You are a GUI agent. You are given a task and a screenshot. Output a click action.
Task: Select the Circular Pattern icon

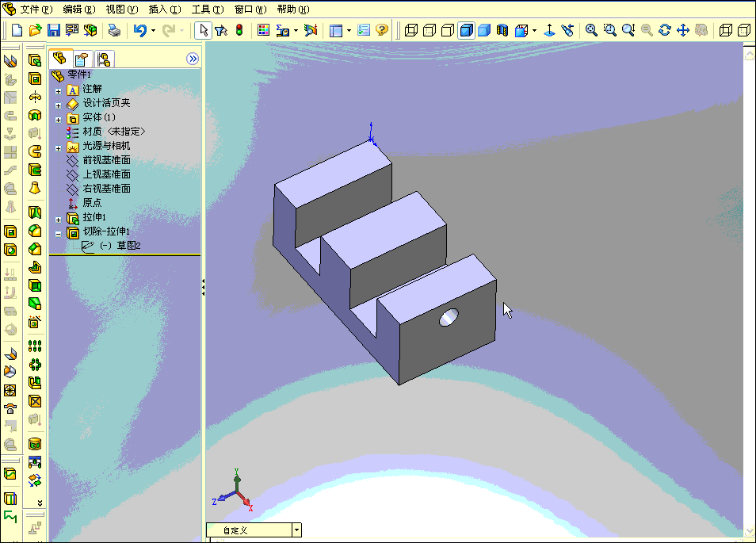(35, 364)
